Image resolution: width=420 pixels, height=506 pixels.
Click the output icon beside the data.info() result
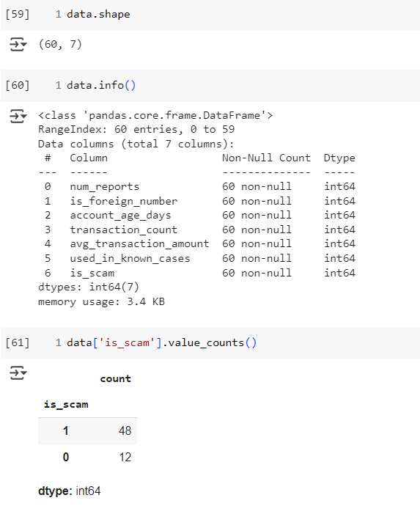point(18,116)
